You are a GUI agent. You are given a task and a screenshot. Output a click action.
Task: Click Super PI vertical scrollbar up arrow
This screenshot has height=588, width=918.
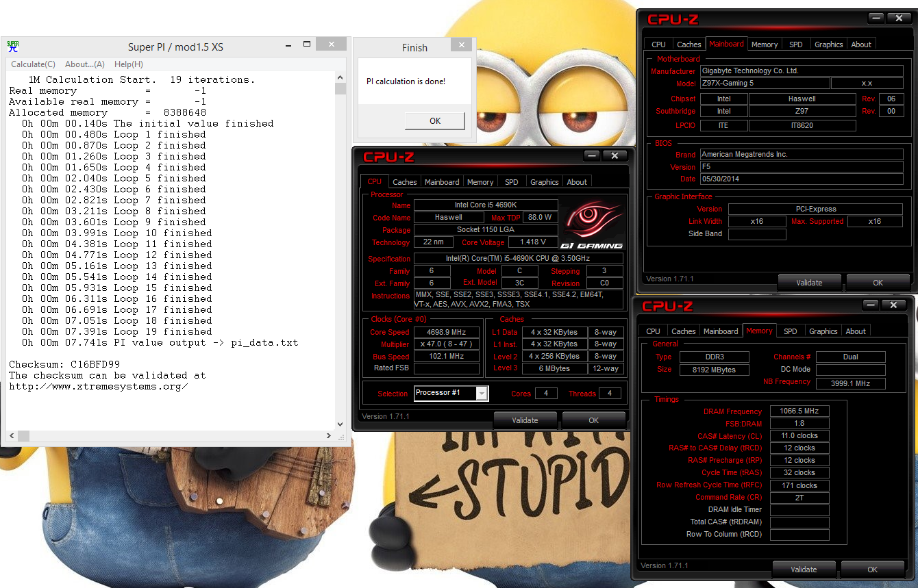(x=340, y=77)
